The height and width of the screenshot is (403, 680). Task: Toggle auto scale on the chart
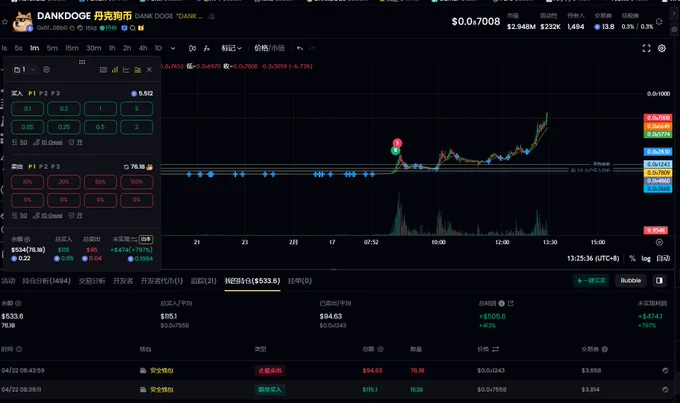click(663, 258)
